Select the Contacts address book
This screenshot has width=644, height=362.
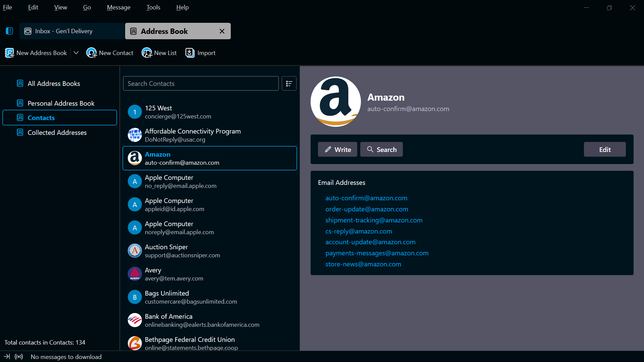tap(60, 118)
